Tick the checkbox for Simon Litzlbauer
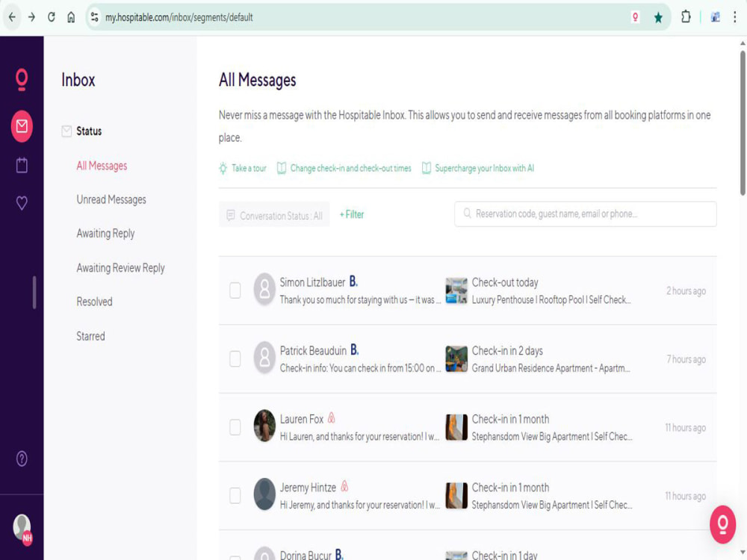This screenshot has height=560, width=747. click(x=235, y=290)
